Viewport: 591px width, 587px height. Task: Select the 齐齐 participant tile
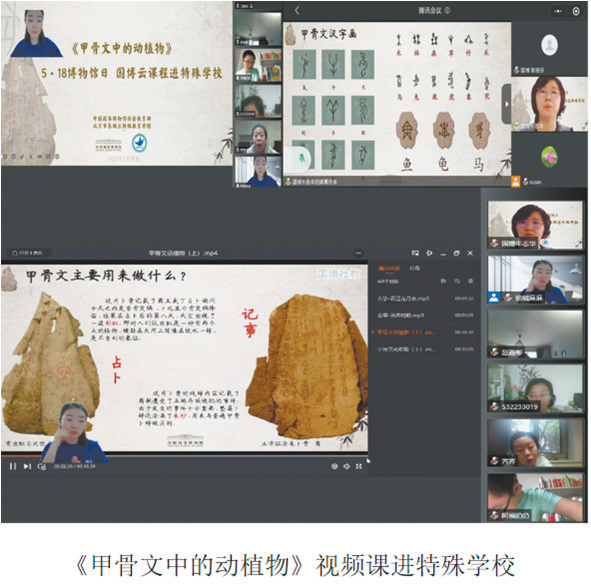536,443
